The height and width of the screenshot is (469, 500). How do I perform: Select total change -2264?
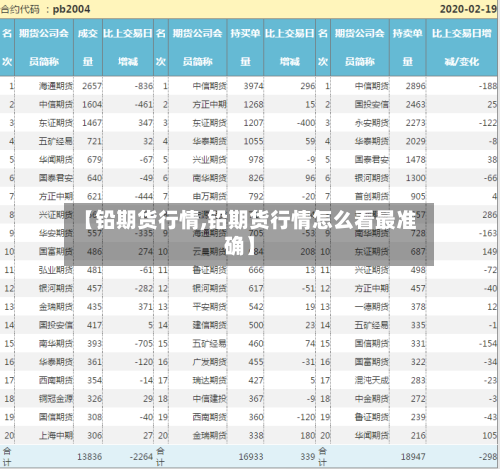[141, 457]
